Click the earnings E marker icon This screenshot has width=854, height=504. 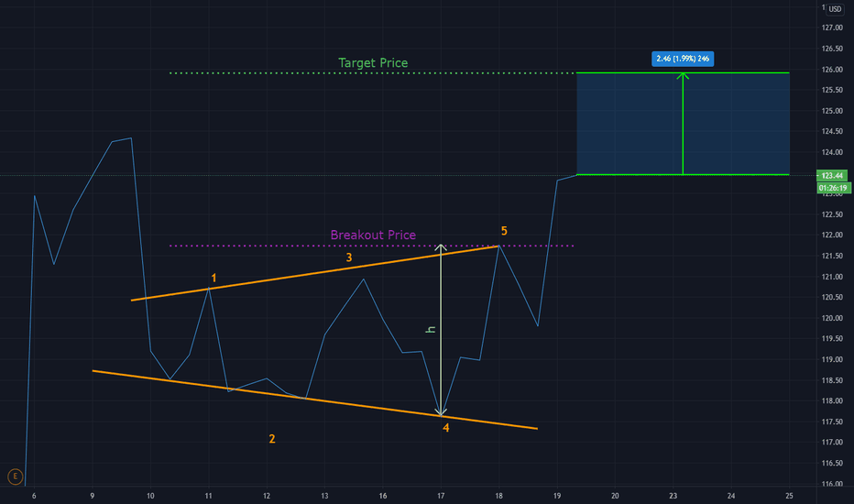click(x=16, y=477)
